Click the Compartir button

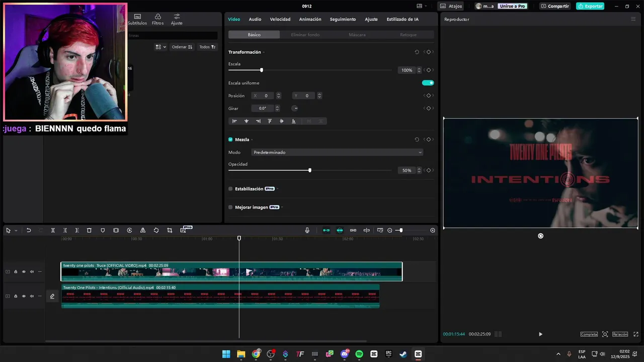point(555,6)
